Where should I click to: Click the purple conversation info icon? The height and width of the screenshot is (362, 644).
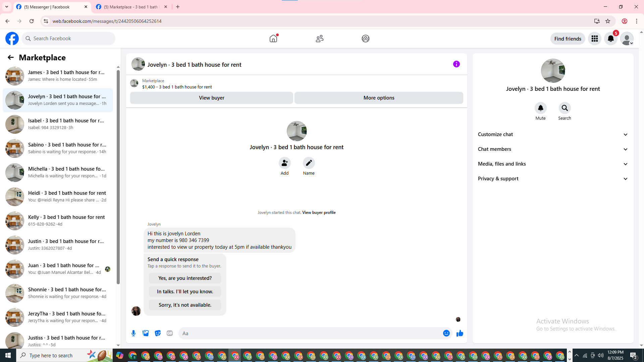[456, 64]
